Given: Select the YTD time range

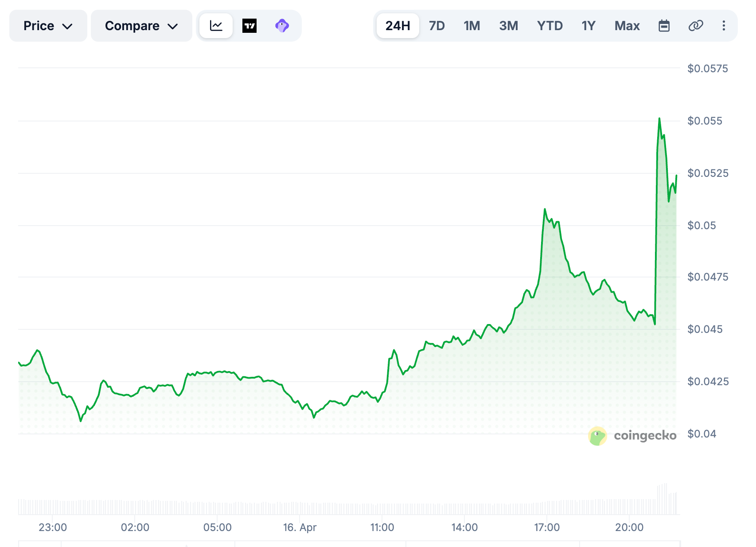Looking at the screenshot, I should (549, 26).
